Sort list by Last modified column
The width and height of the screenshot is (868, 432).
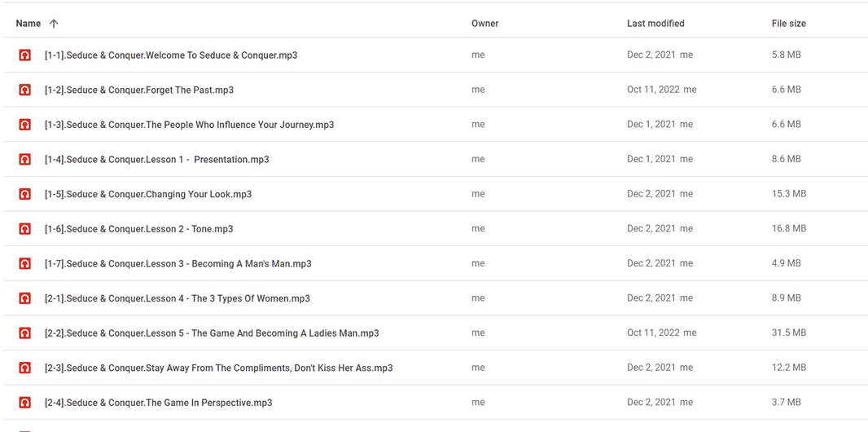click(655, 24)
